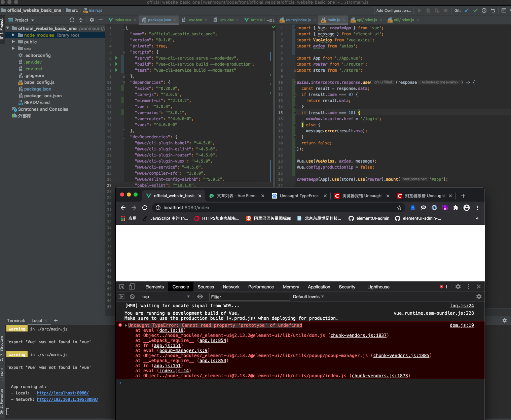This screenshot has width=511, height=420.
Task: Switch to the Elements tab in DevTools
Action: click(x=154, y=287)
